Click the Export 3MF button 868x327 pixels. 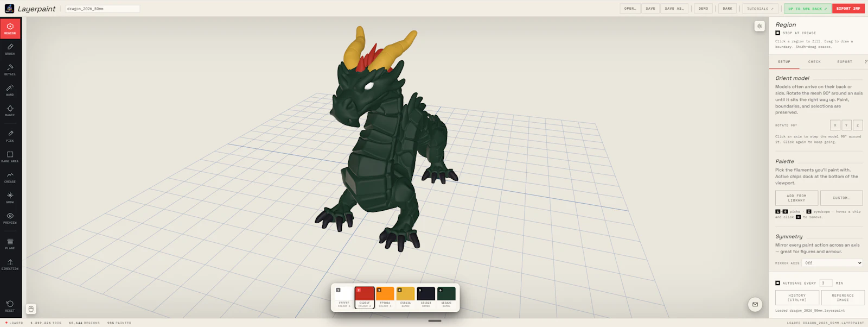[848, 9]
